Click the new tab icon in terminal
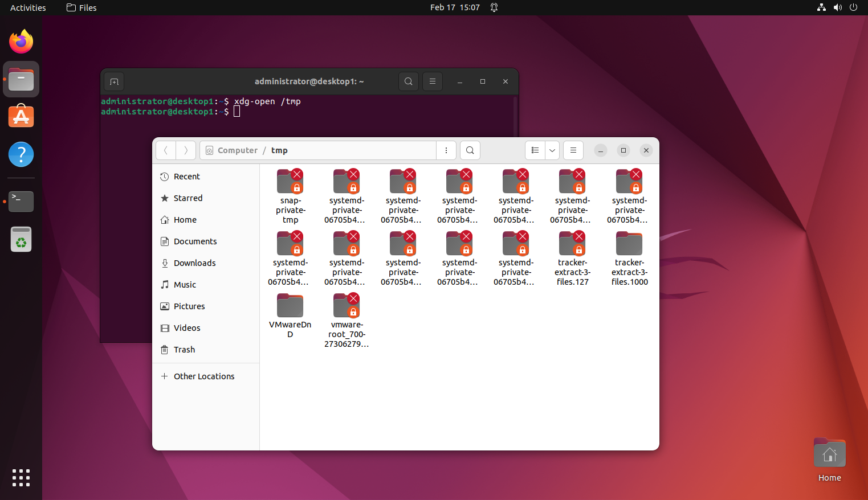 coord(114,81)
